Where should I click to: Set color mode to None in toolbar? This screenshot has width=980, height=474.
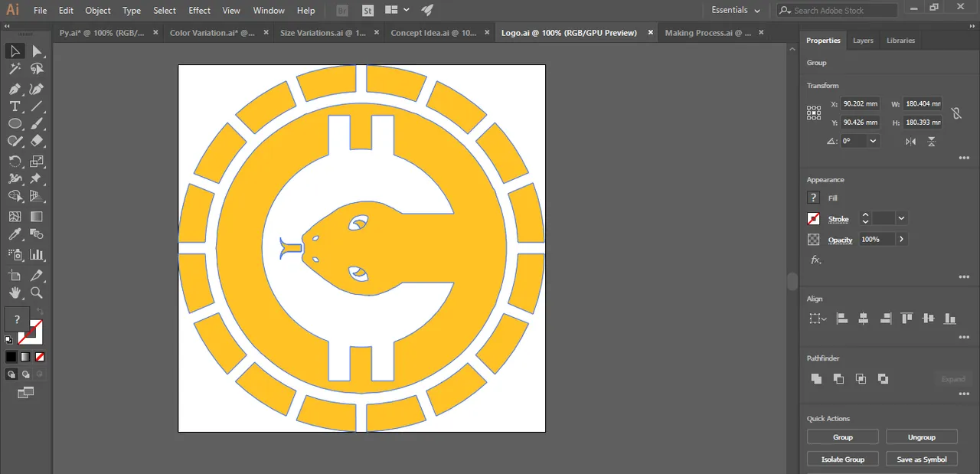pyautogui.click(x=40, y=357)
